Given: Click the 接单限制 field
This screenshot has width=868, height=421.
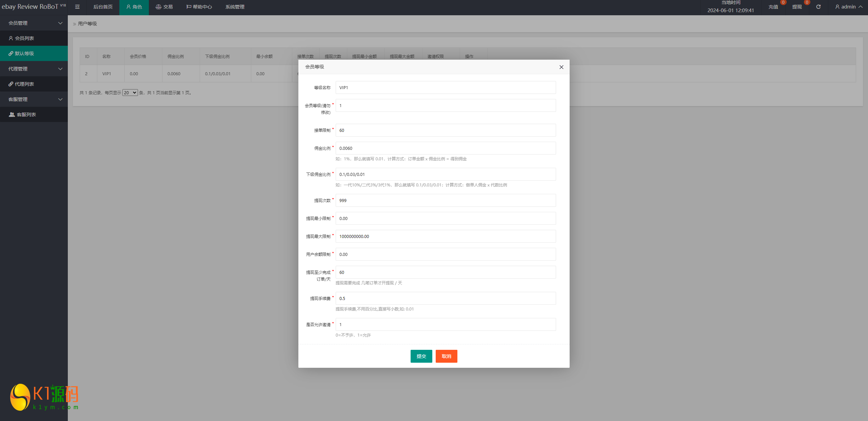Looking at the screenshot, I should pos(446,130).
